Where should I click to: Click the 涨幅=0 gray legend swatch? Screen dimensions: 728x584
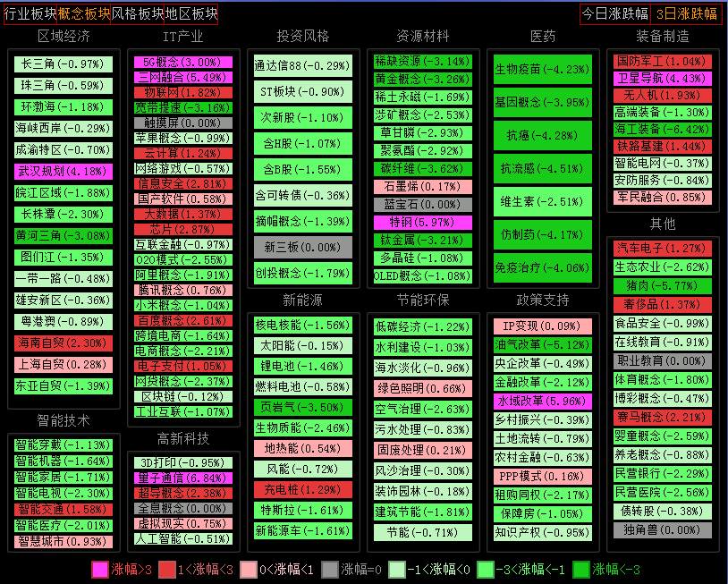click(x=330, y=570)
